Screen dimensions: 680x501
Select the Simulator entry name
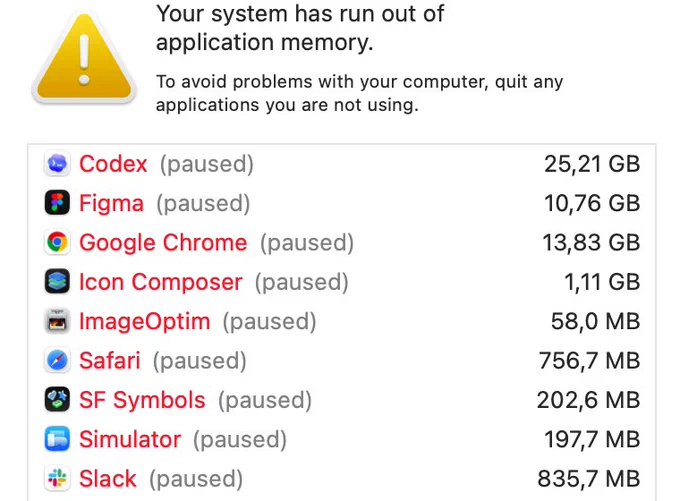click(x=130, y=439)
